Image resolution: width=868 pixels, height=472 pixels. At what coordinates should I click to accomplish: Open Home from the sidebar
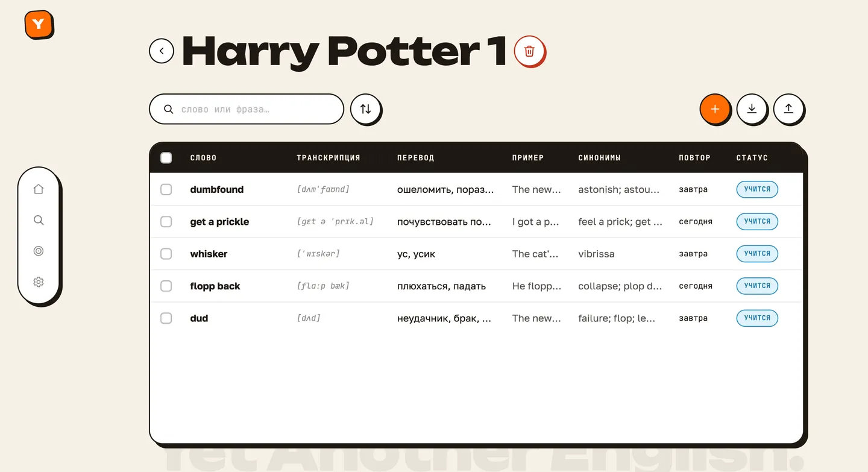[39, 189]
